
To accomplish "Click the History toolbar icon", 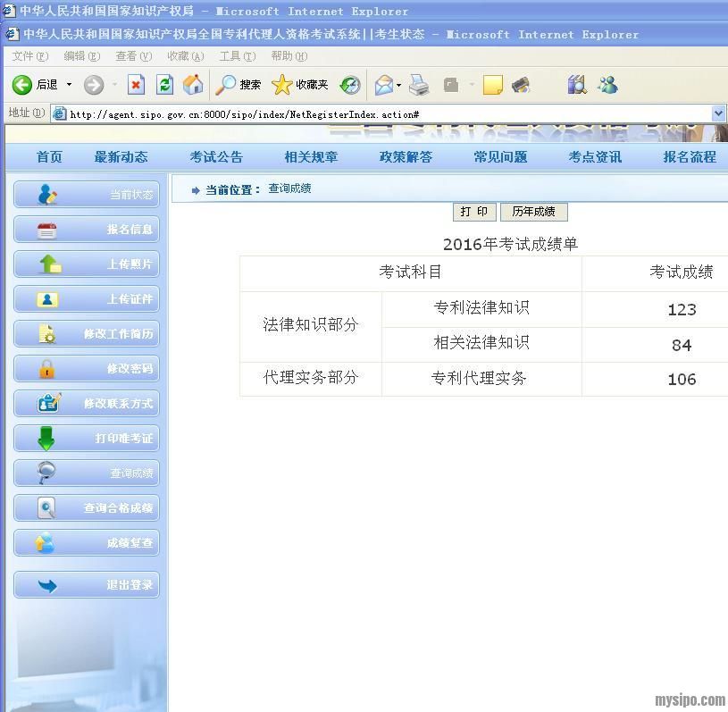I will coord(350,85).
